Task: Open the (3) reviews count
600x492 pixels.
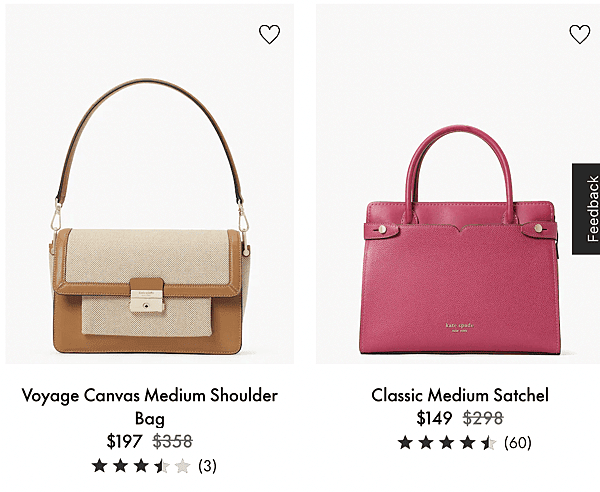Action: pos(207,466)
